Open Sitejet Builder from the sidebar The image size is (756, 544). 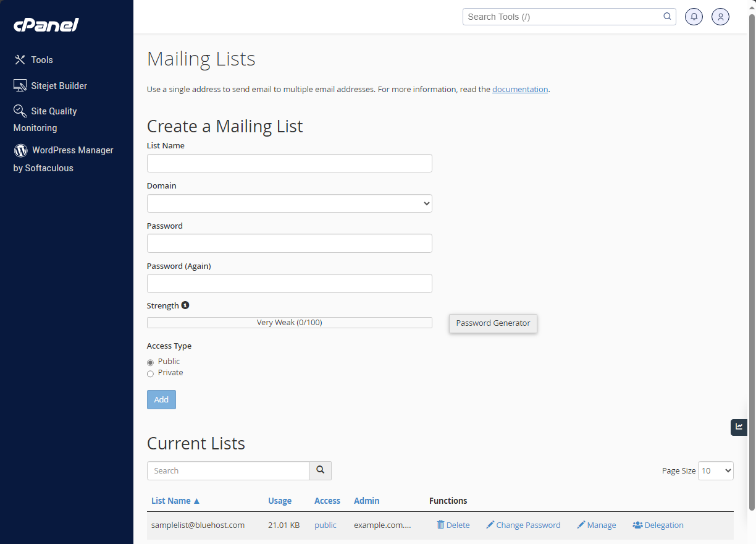[59, 85]
